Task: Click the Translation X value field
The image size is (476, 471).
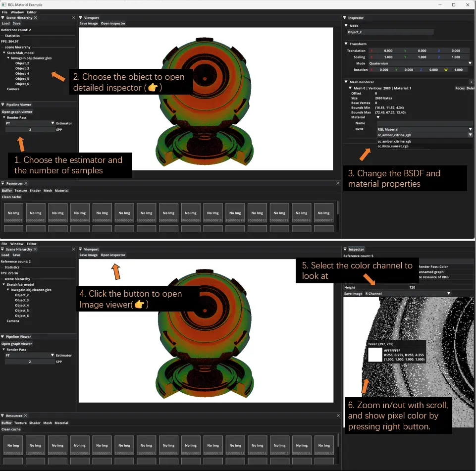Action: (388, 51)
